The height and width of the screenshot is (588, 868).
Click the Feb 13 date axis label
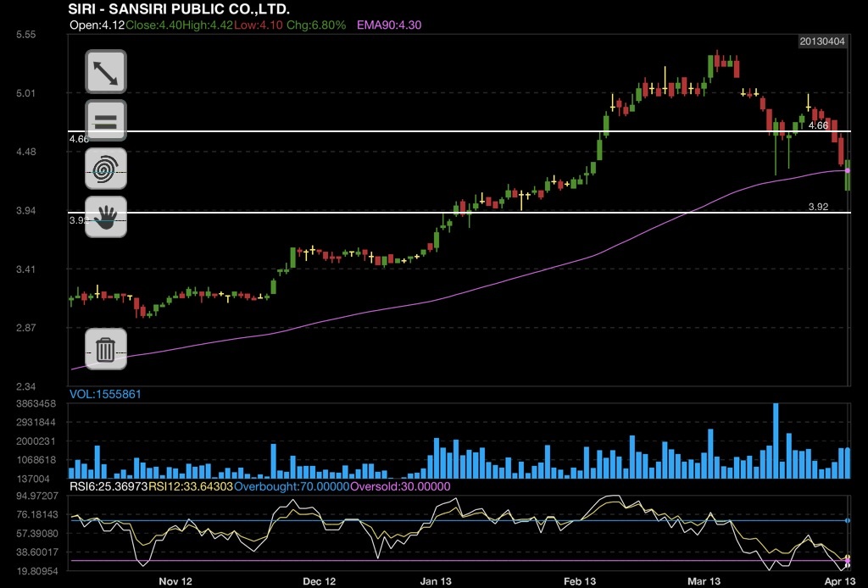580,581
